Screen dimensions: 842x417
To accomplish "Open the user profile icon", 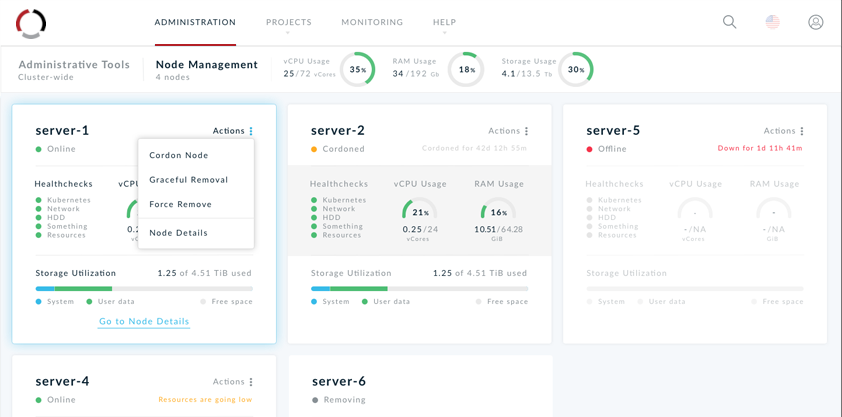I will coord(816,22).
